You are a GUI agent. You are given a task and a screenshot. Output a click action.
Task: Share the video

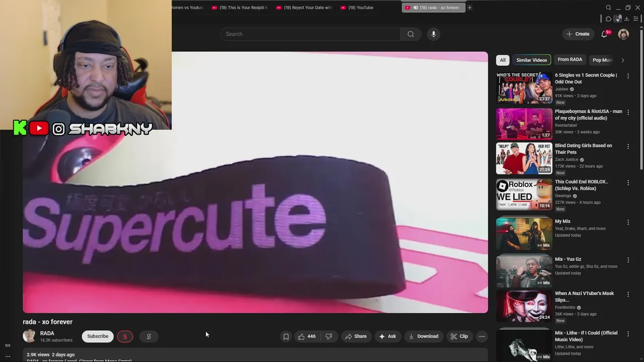coord(355,336)
